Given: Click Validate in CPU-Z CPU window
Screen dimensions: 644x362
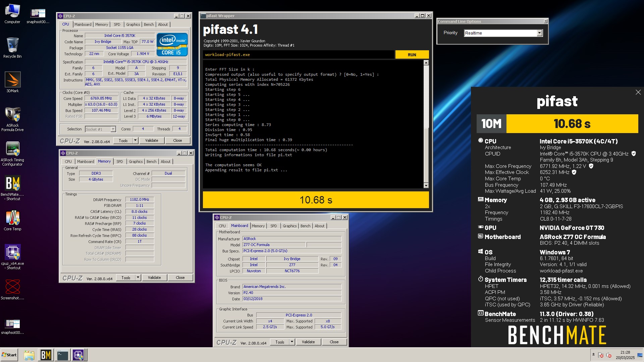Looking at the screenshot, I should click(x=152, y=140).
